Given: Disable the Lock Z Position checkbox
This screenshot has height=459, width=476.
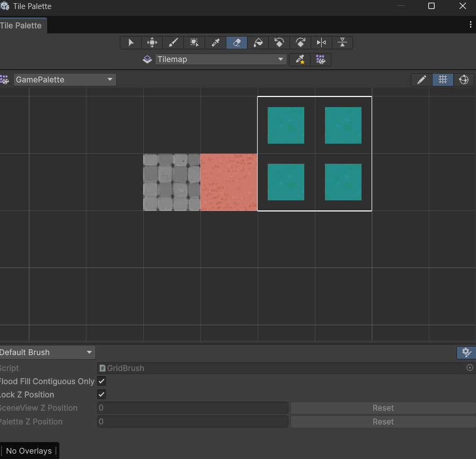Looking at the screenshot, I should click(x=102, y=394).
